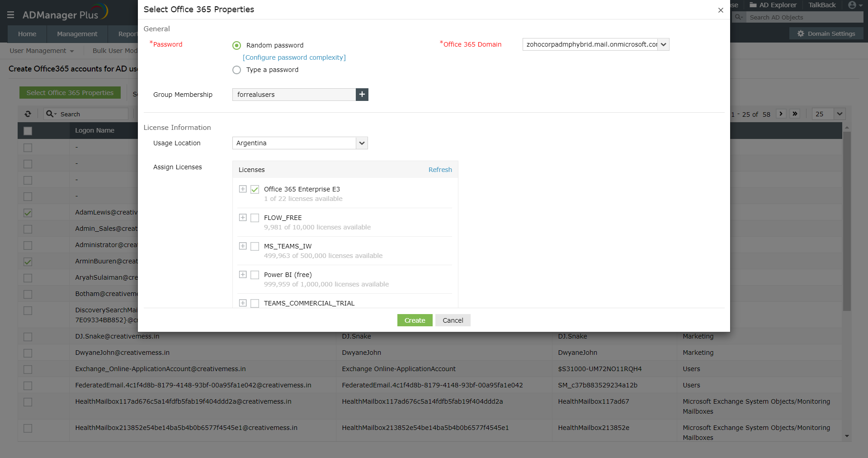Go to next page of results
Image resolution: width=868 pixels, height=458 pixels.
click(x=781, y=114)
